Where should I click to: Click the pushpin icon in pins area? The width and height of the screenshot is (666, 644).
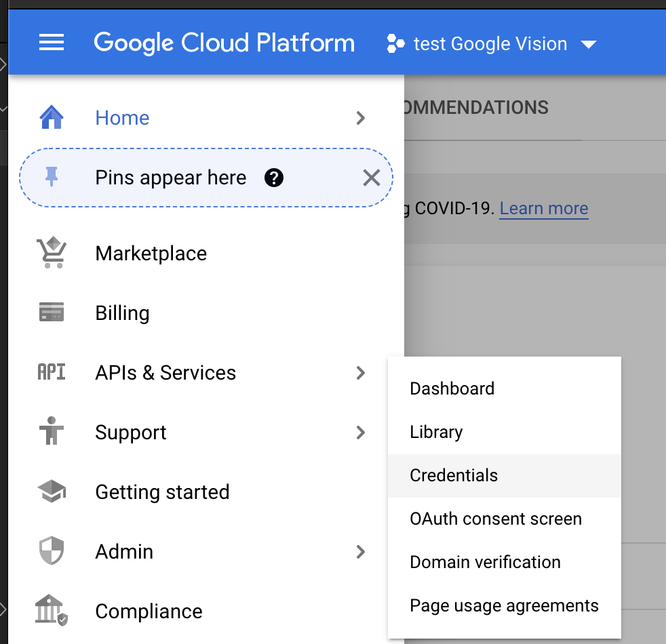(x=52, y=177)
